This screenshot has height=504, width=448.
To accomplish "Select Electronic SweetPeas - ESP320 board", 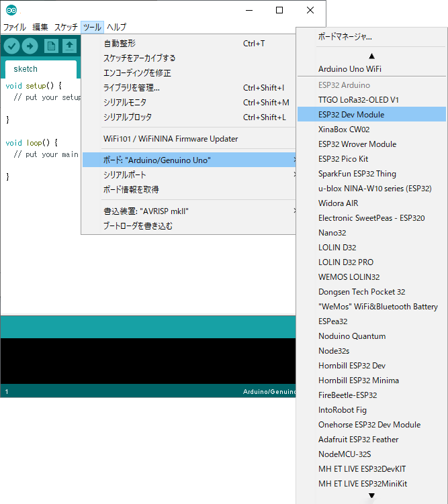I will point(371,218).
